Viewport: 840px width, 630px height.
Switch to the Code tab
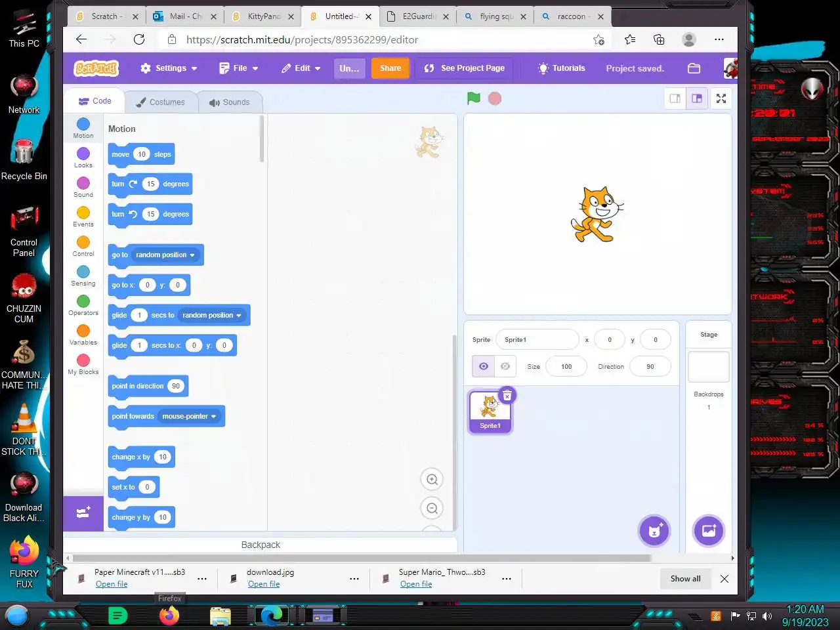pyautogui.click(x=94, y=101)
